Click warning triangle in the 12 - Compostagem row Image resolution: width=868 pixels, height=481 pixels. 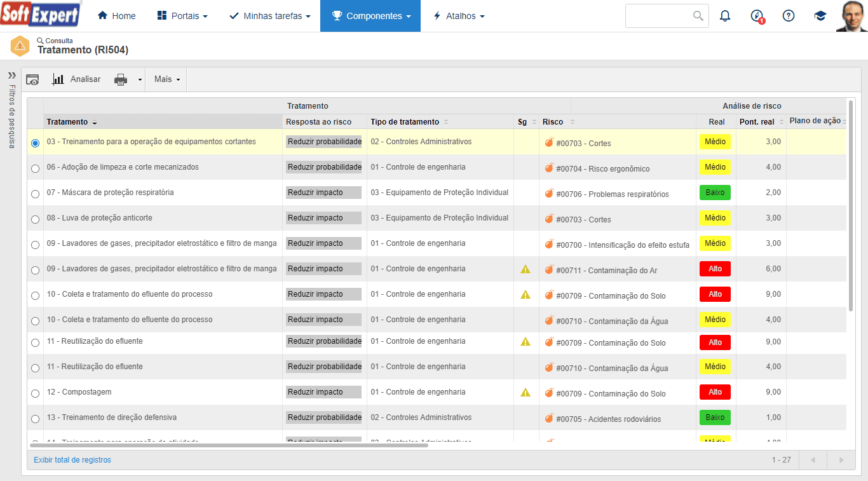pos(526,393)
